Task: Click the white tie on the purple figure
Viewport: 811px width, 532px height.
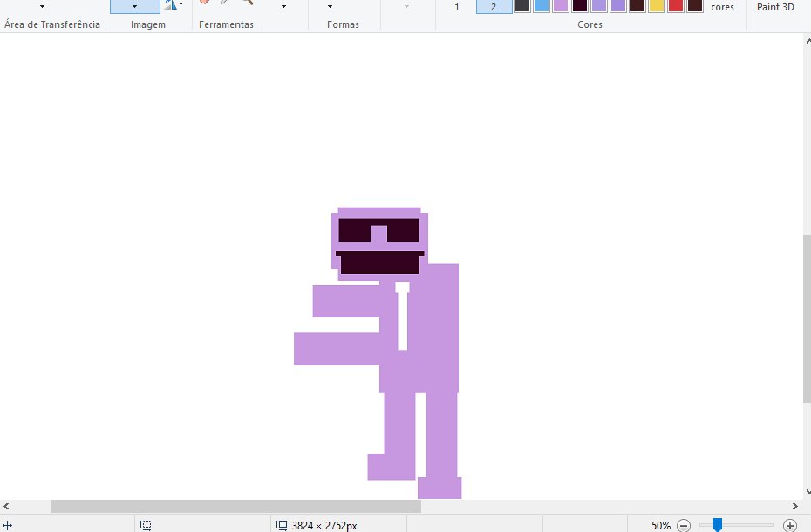Action: pyautogui.click(x=402, y=316)
